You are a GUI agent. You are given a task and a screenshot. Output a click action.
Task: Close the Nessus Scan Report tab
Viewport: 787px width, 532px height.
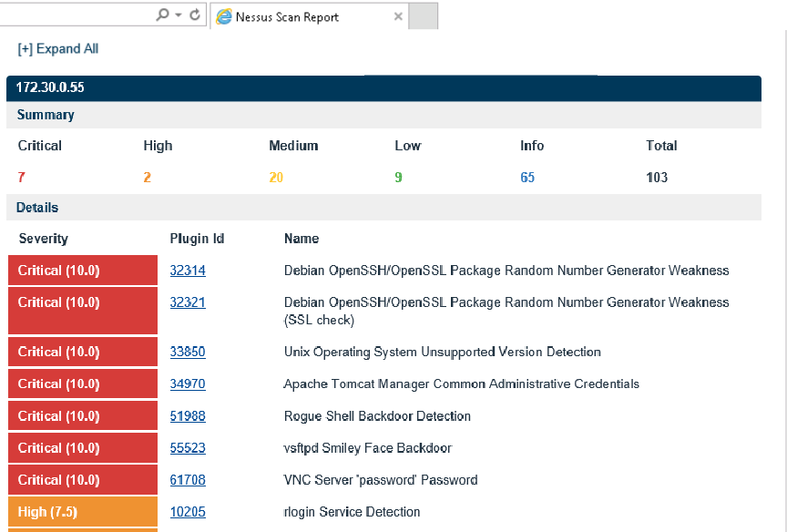(x=398, y=15)
